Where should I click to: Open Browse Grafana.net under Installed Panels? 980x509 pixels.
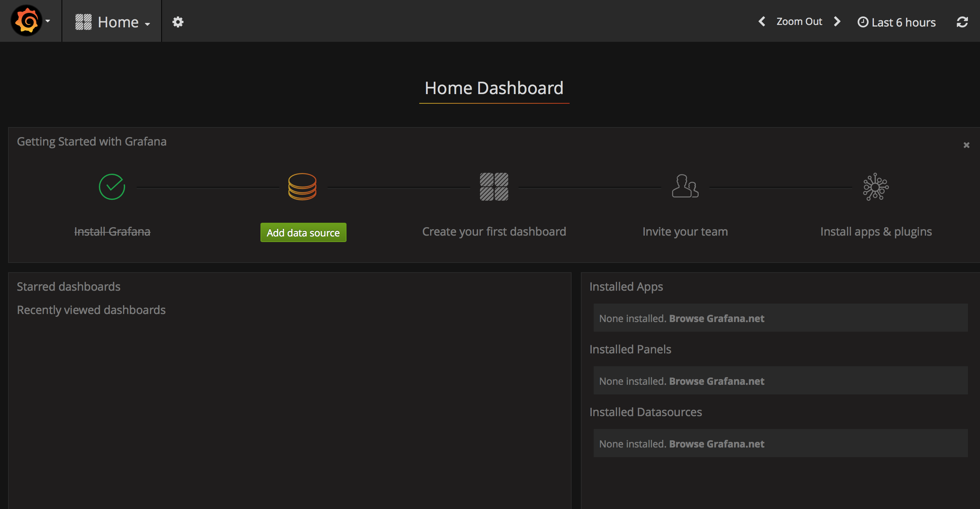[x=717, y=381]
